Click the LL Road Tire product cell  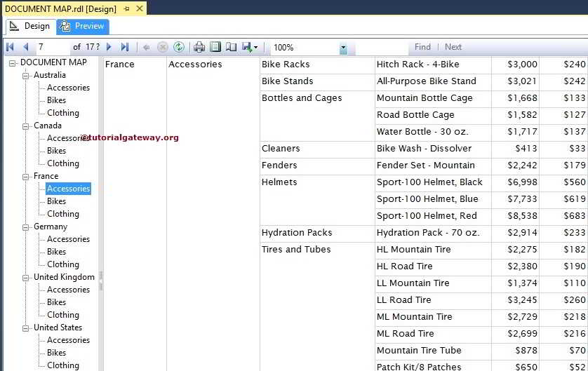pyautogui.click(x=433, y=300)
